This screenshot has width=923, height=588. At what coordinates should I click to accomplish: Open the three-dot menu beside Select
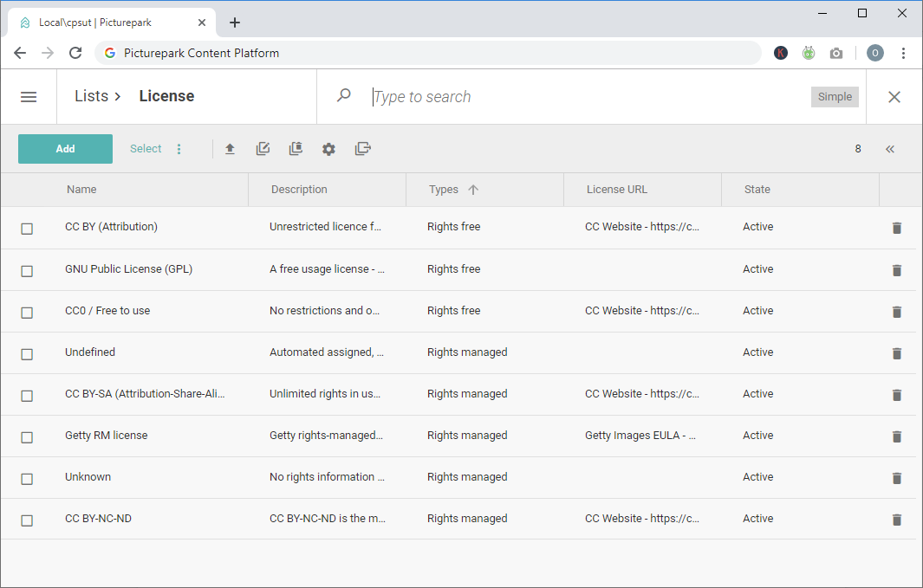[179, 149]
